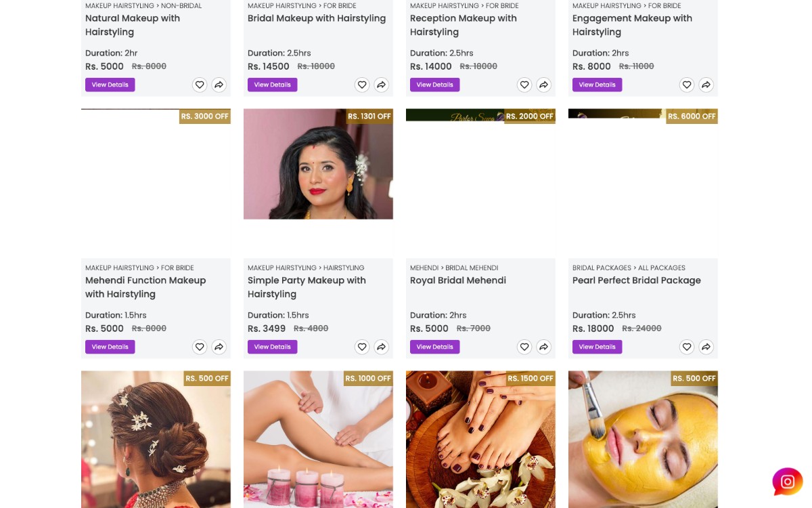Click heart icon for Bridal Makeup with Hairstyling

pos(362,85)
